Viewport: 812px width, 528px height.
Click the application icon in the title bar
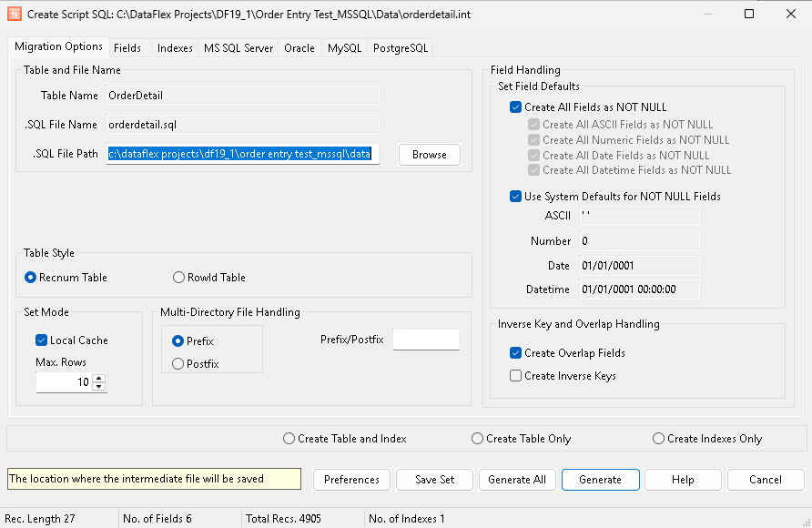[x=14, y=15]
